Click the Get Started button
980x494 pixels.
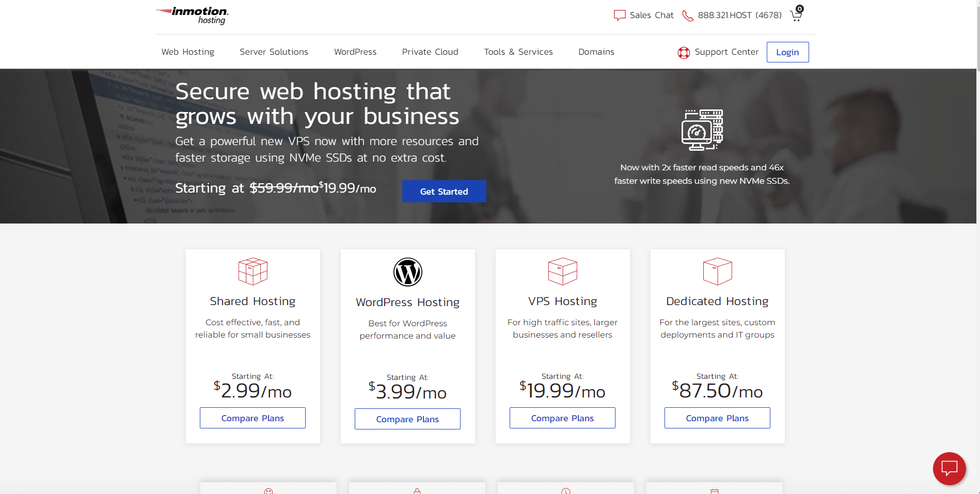pyautogui.click(x=444, y=192)
